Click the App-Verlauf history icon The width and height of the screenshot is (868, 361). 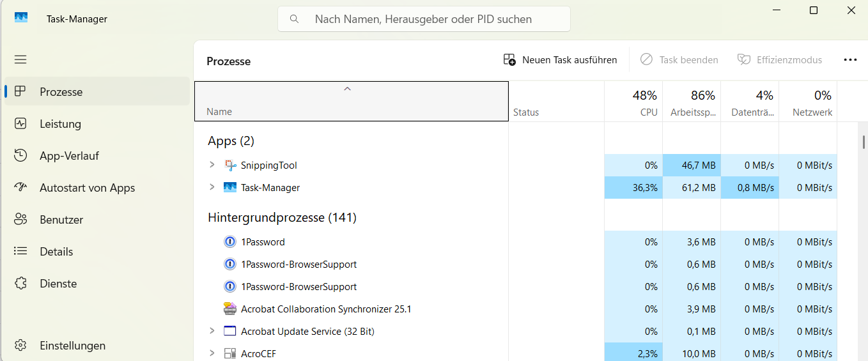coord(20,155)
